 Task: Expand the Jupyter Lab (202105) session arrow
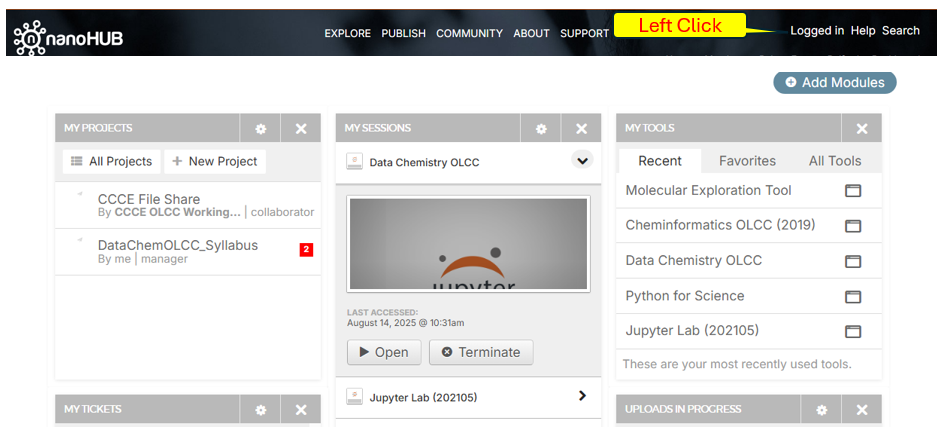[x=582, y=396]
